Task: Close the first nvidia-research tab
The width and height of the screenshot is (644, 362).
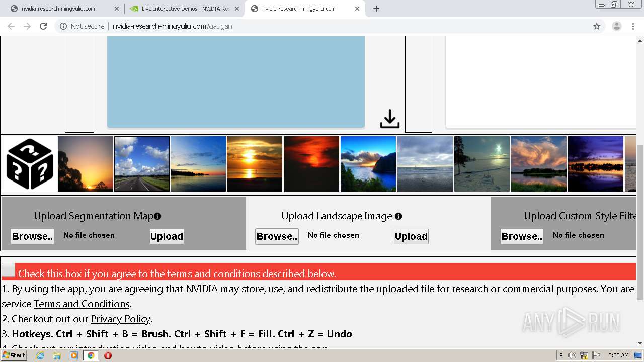Action: click(x=117, y=9)
